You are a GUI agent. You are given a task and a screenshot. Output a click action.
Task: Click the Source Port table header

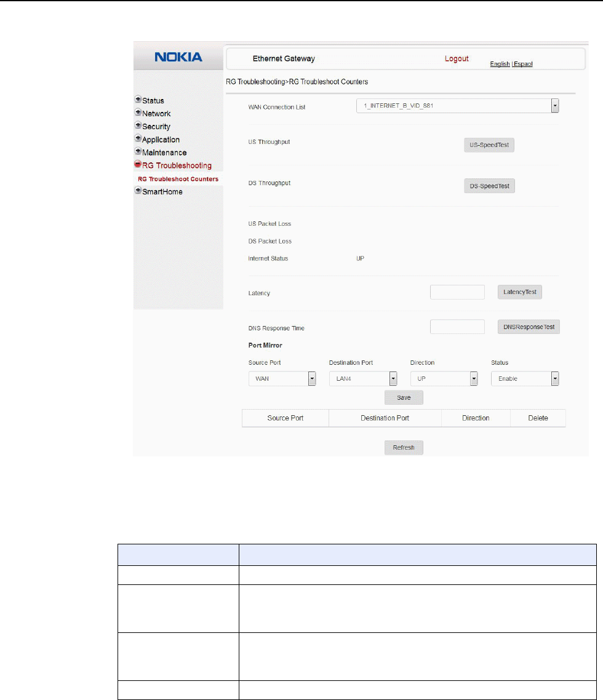click(x=286, y=418)
